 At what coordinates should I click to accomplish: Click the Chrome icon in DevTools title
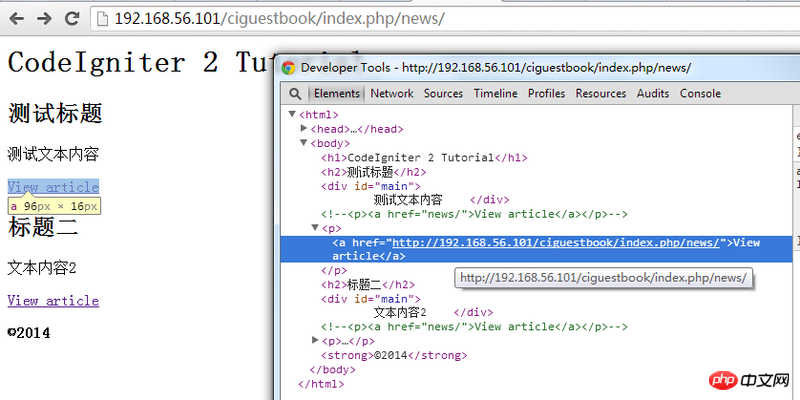[288, 68]
